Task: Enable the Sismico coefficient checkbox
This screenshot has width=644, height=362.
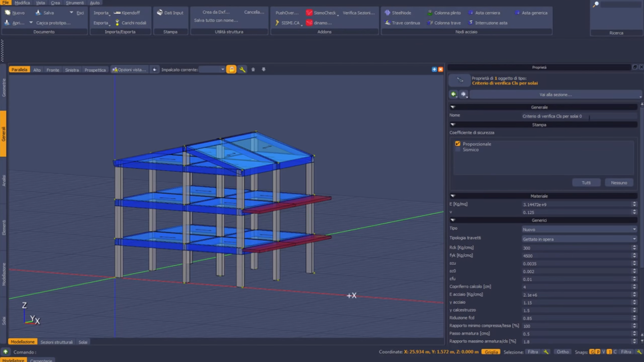Action: coord(458,150)
